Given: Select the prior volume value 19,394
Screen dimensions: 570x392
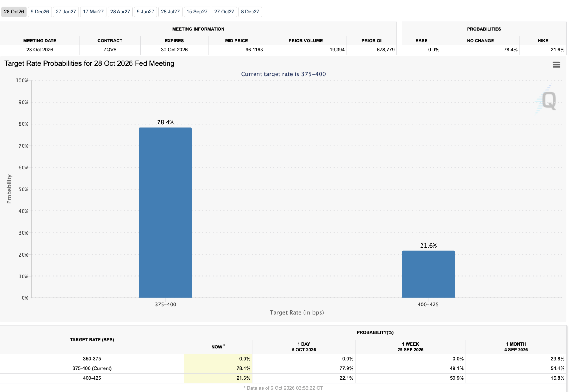Looking at the screenshot, I should click(337, 50).
